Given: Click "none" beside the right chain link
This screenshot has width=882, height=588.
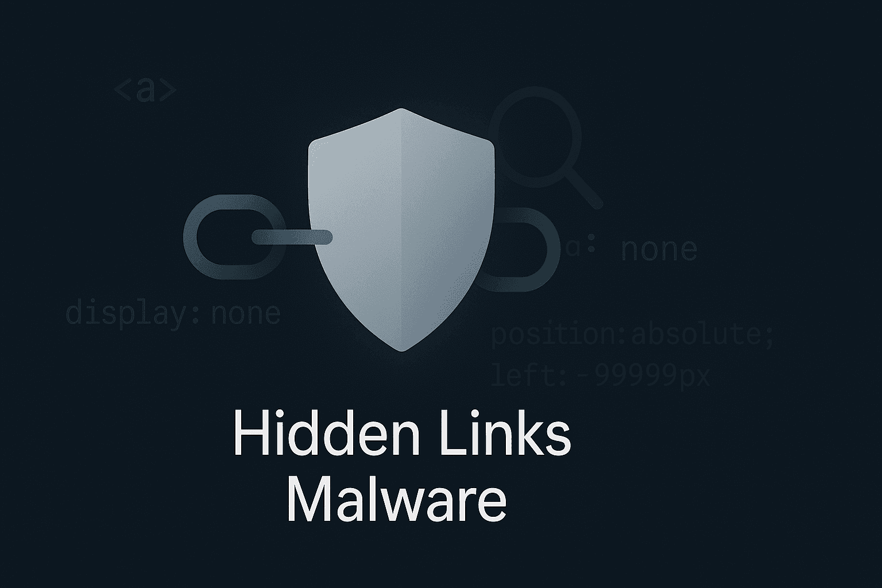Looking at the screenshot, I should pos(659,249).
